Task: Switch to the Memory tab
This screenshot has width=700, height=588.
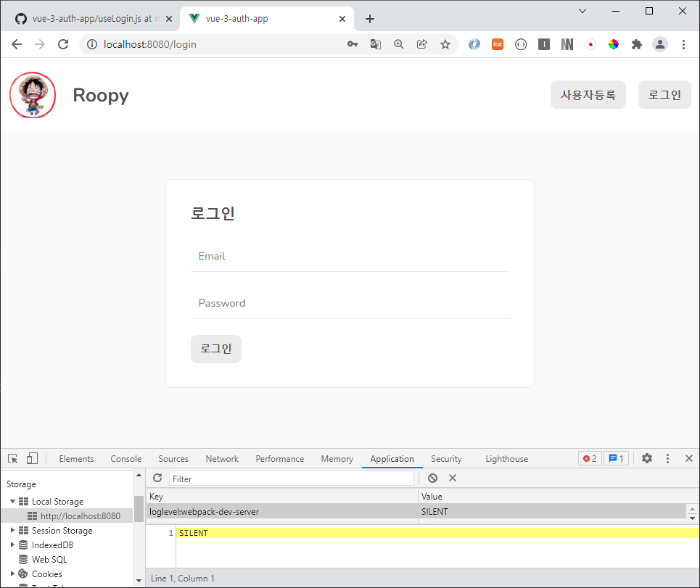Action: 337,459
